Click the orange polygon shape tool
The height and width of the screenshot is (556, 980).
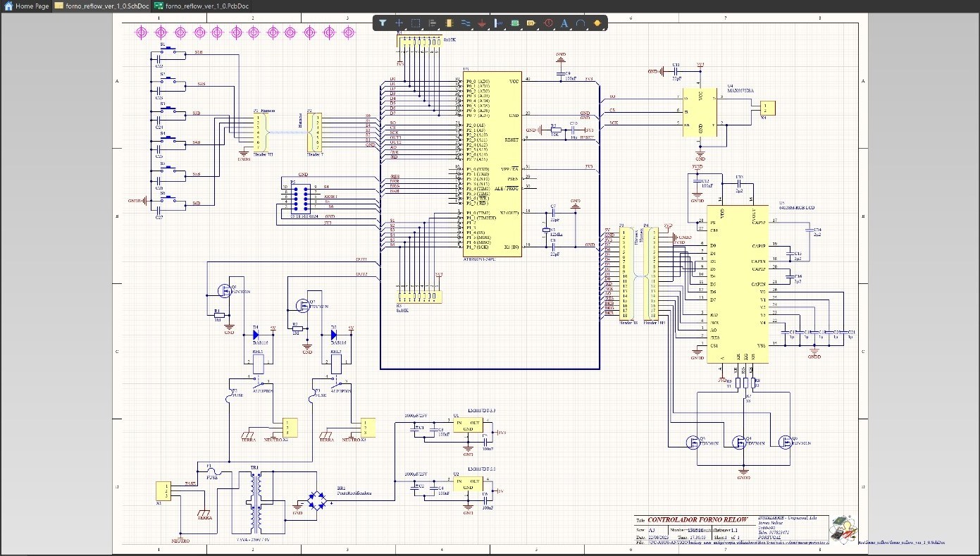(x=597, y=23)
